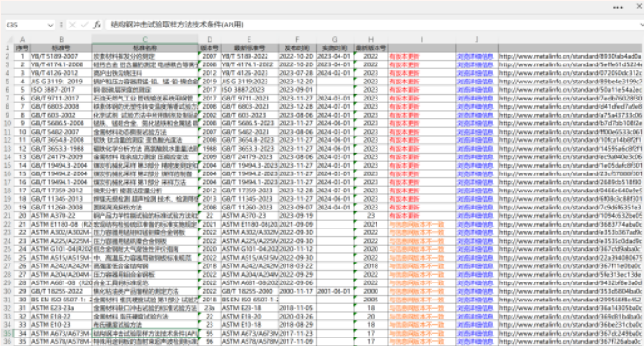Open blue details link in ASTM E18-22 row
The width and height of the screenshot is (644, 346).
(x=475, y=317)
